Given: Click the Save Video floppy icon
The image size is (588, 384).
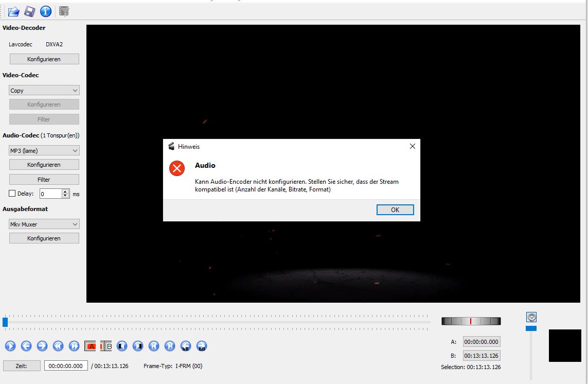Looking at the screenshot, I should pos(30,11).
